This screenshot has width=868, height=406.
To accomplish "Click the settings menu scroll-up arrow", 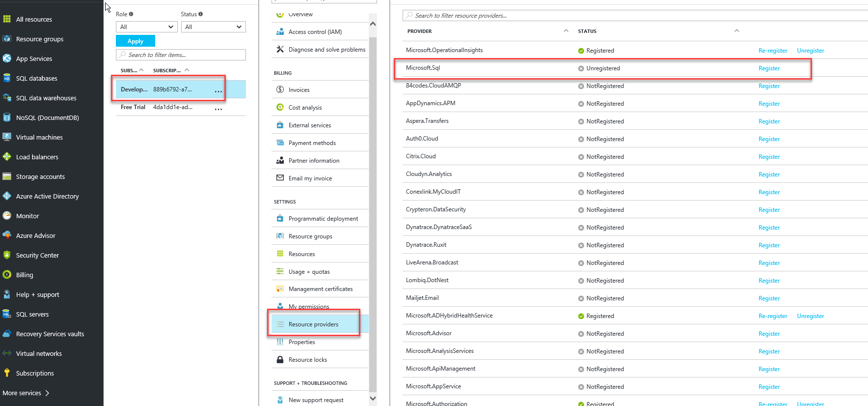I will coord(373,24).
